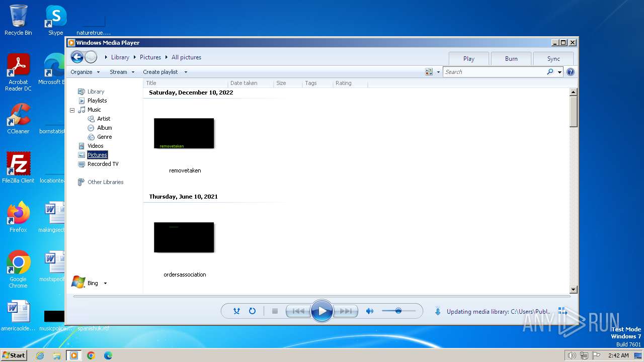Click All pictures in the breadcrumb
Screen dimensions: 644x362
(186, 57)
